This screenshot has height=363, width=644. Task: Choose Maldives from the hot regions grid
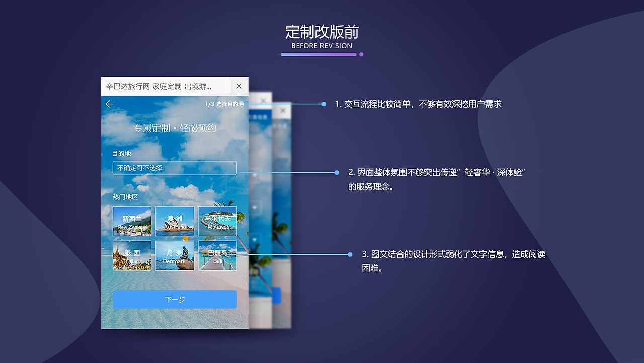(217, 221)
